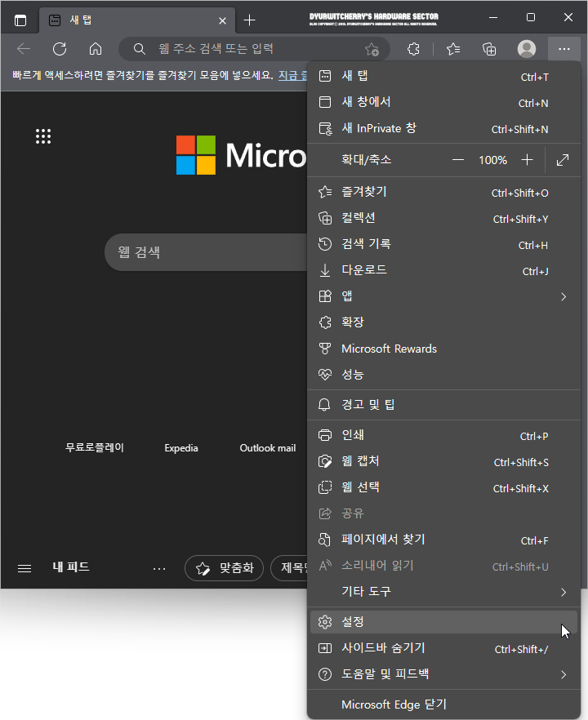Toggle 사이드바 숨기기 menu item
588x720 pixels.
click(443, 648)
